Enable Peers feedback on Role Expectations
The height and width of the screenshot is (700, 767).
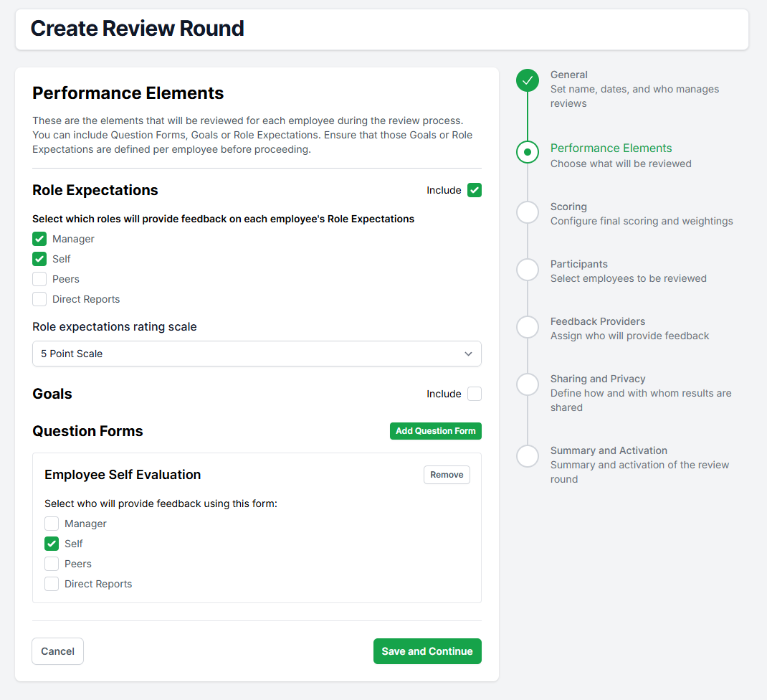pos(39,279)
